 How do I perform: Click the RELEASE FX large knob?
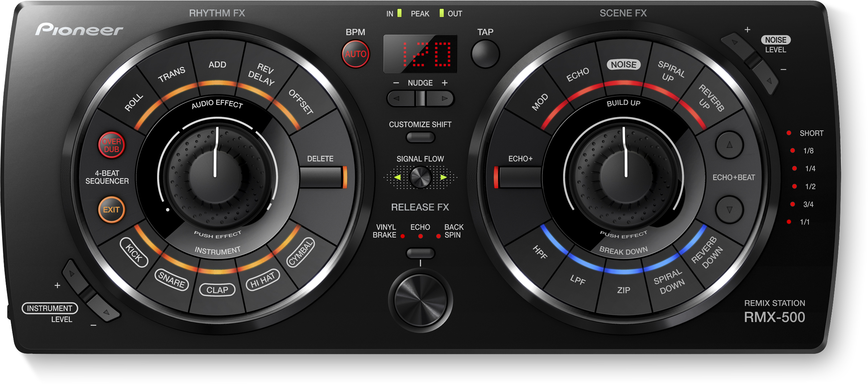coord(420,300)
